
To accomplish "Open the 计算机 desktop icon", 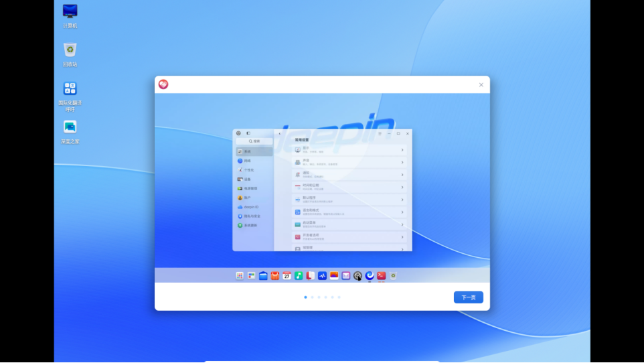I will point(70,15).
